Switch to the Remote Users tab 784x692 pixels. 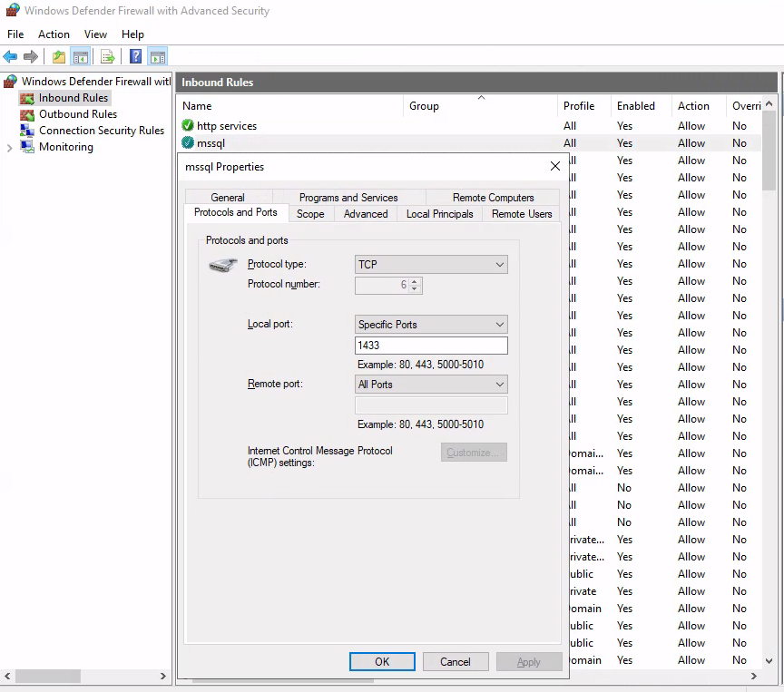[522, 214]
